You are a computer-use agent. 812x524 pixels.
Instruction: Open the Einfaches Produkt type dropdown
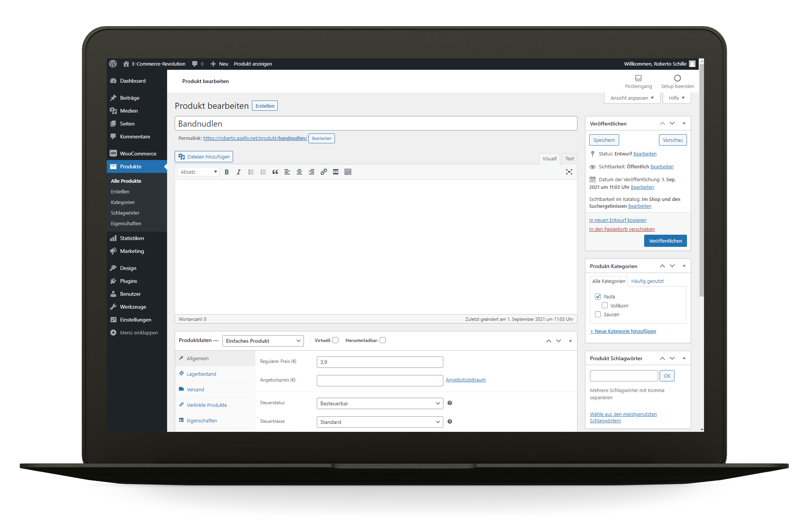point(263,341)
